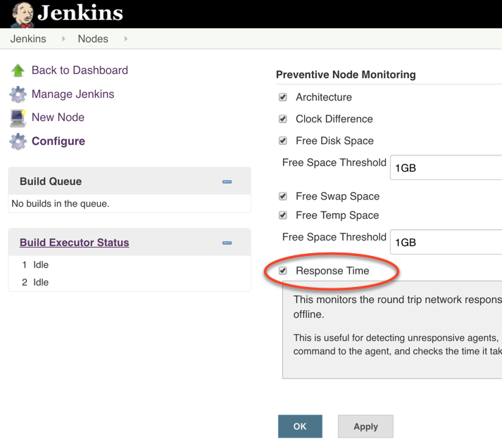Open New Node link
Image resolution: width=502 pixels, height=448 pixels.
(58, 117)
